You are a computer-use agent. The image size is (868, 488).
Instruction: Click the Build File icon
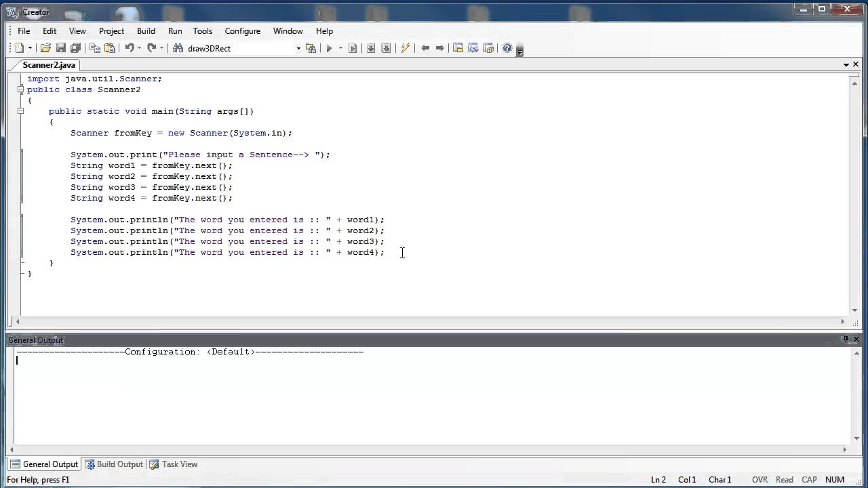[x=386, y=48]
